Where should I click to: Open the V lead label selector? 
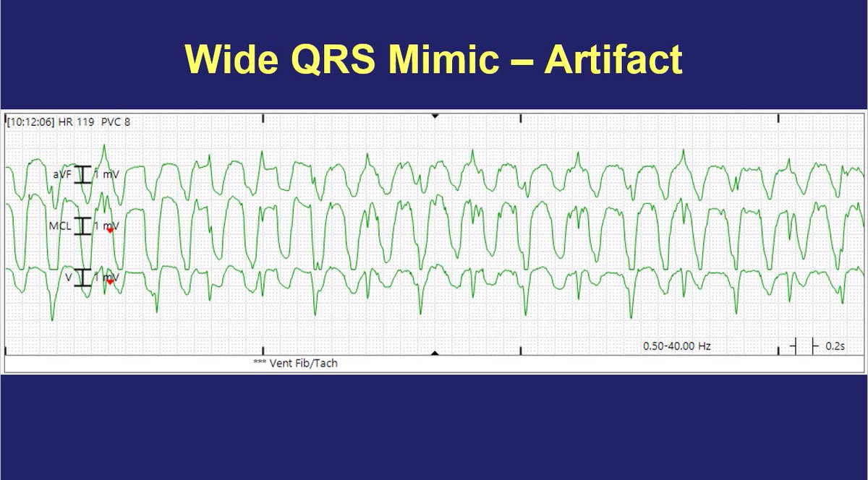coord(70,275)
